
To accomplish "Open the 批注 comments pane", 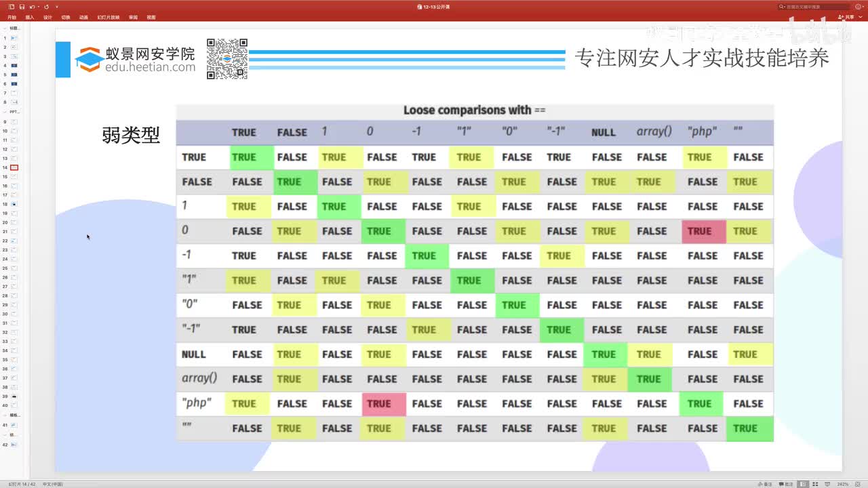I will [x=787, y=484].
